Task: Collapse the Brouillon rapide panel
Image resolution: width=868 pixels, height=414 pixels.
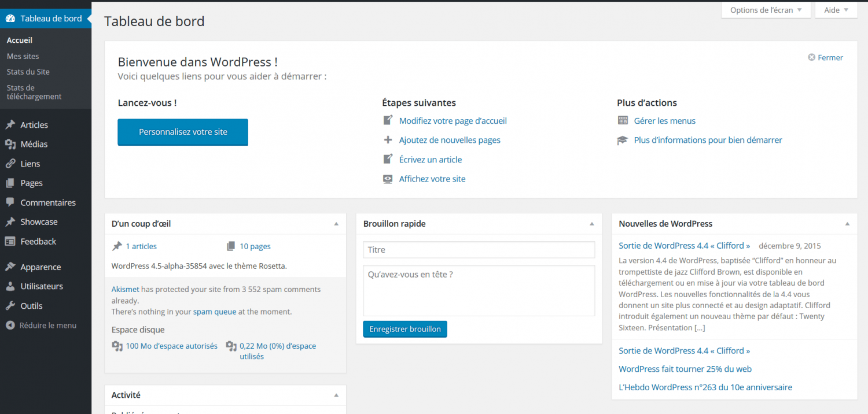Action: point(591,224)
